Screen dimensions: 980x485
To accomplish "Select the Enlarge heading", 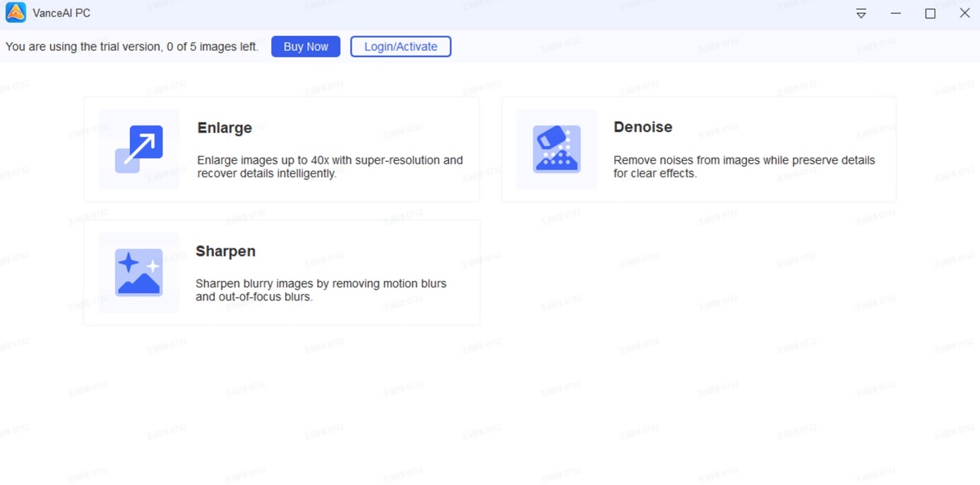I will point(225,128).
